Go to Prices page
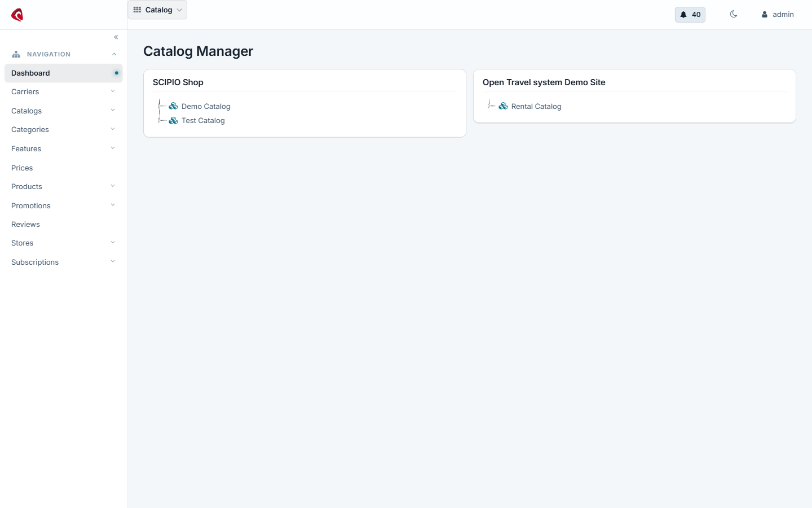 pyautogui.click(x=63, y=168)
